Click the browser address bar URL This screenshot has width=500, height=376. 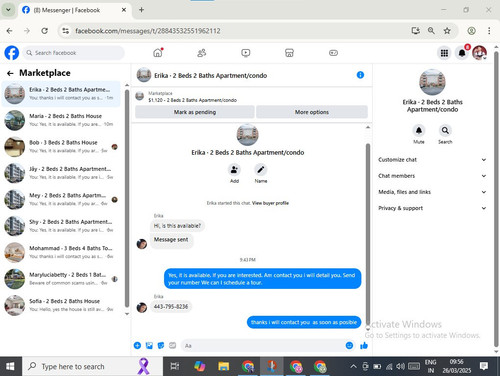148,31
